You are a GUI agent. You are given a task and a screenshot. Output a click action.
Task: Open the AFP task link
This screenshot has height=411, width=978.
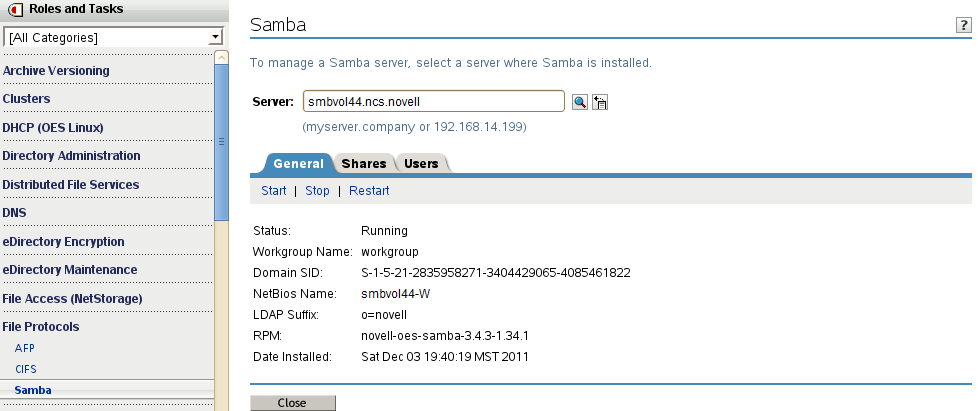(24, 349)
